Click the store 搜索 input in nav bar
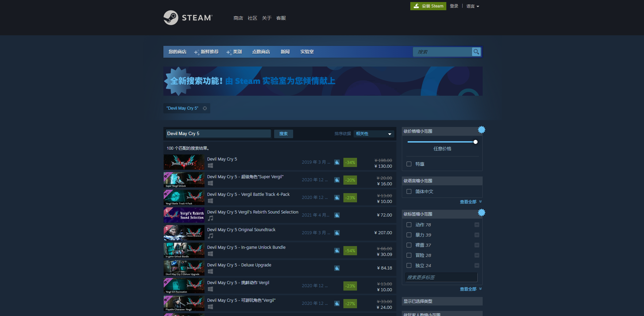Screen dimensions: 644x316 (442, 52)
